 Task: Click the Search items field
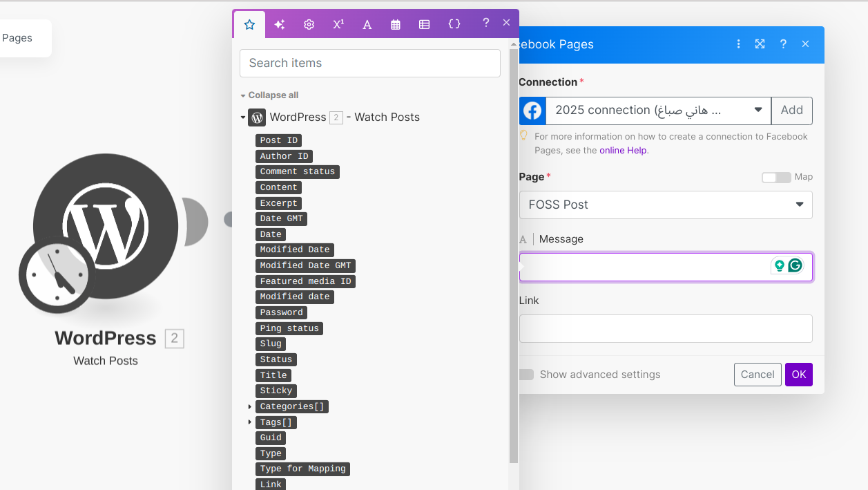point(370,63)
